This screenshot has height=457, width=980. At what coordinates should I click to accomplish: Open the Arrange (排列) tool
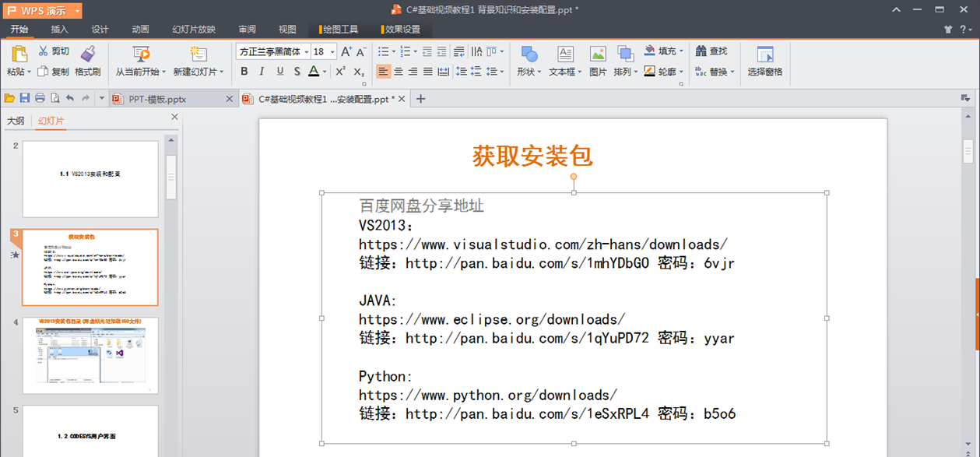click(625, 61)
